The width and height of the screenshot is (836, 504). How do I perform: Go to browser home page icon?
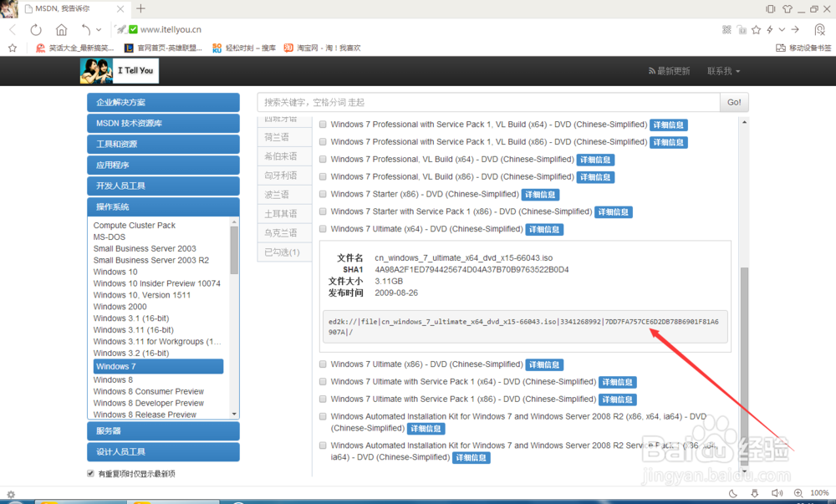tap(61, 30)
